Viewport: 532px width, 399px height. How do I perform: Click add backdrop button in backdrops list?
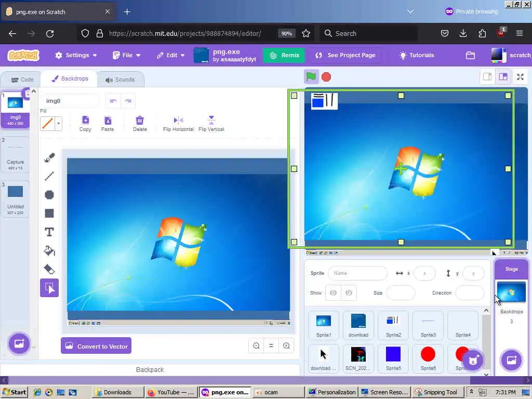pos(19,343)
